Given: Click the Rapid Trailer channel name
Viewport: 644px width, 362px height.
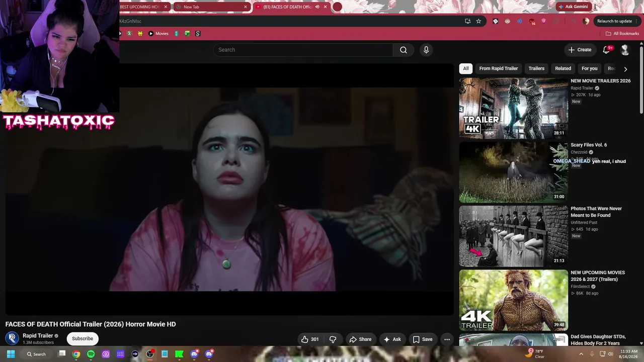Looking at the screenshot, I should (x=38, y=336).
